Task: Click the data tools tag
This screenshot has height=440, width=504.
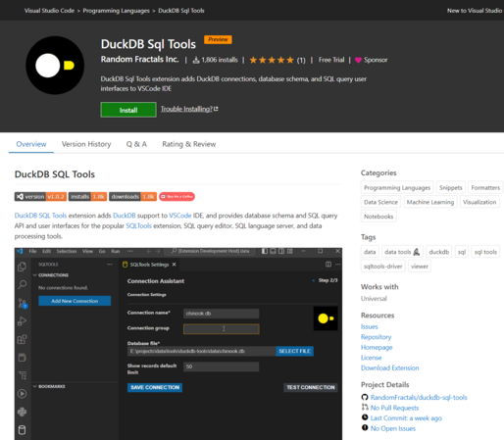Action: coord(402,252)
